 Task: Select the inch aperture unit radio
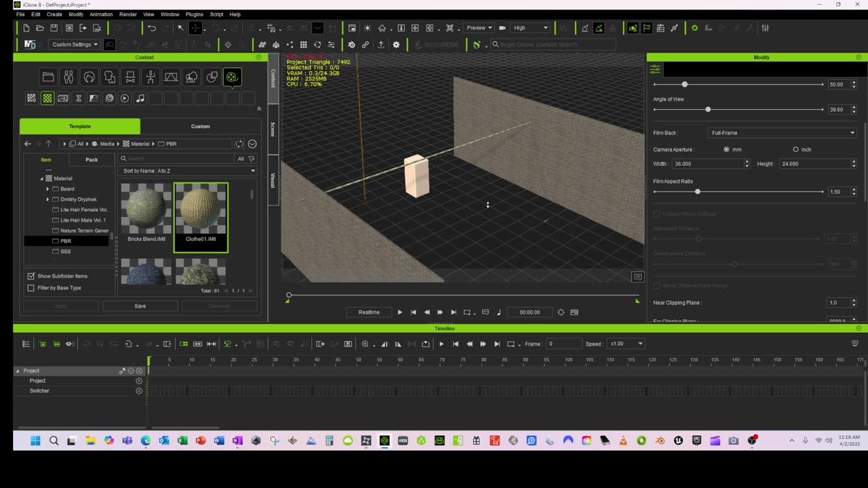coord(795,149)
